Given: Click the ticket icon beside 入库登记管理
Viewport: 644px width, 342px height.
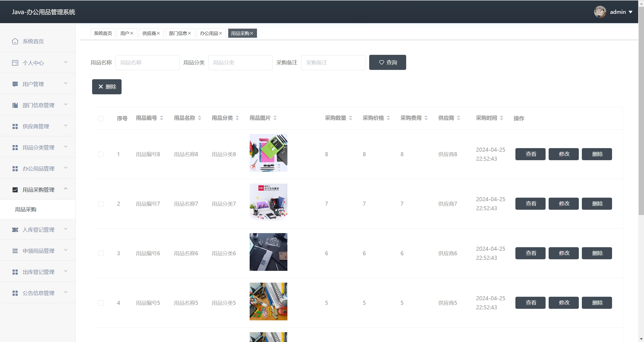Looking at the screenshot, I should pyautogui.click(x=15, y=230).
